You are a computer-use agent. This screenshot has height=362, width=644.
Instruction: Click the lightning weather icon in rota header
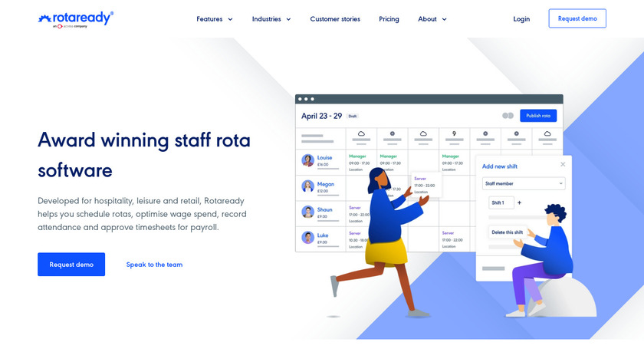pos(454,133)
